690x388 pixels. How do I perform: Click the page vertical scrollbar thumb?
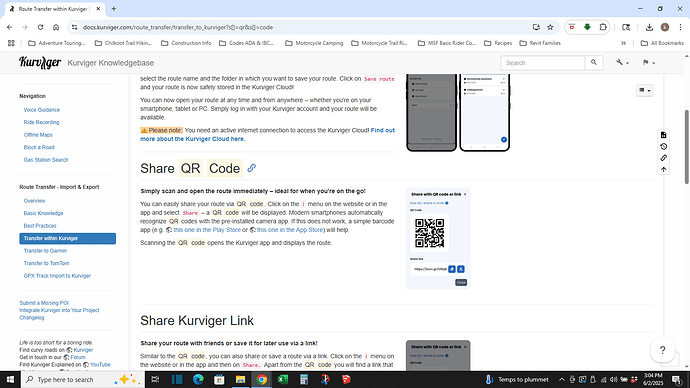[x=686, y=146]
